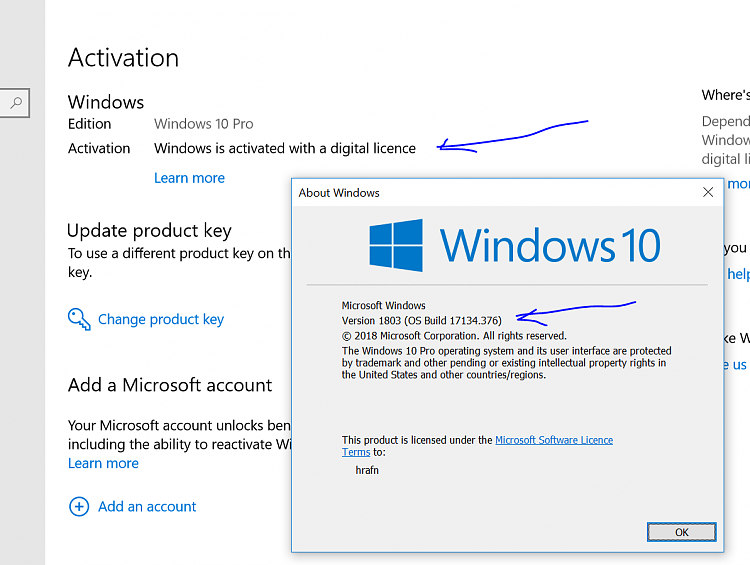Click OK in About Windows dialog
750x565 pixels.
coord(682,532)
